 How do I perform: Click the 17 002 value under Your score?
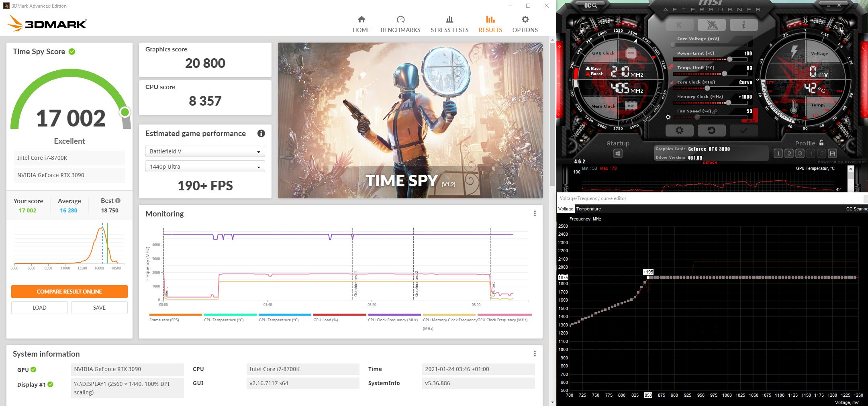pos(28,210)
